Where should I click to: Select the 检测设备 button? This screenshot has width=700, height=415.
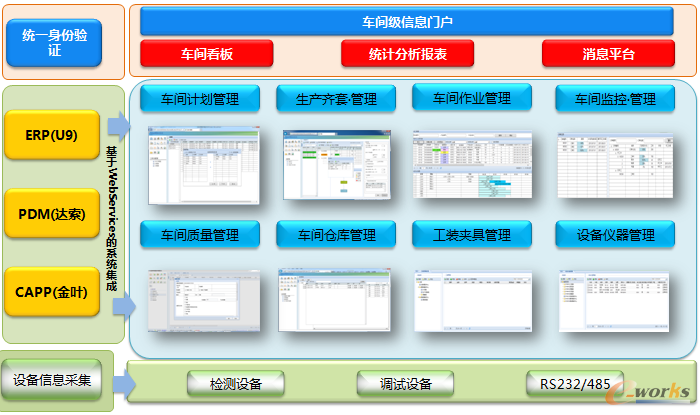236,384
